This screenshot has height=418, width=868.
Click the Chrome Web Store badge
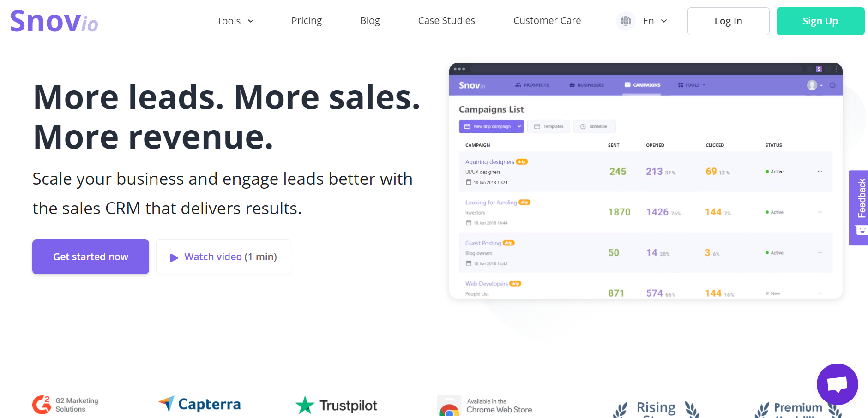[x=485, y=406]
